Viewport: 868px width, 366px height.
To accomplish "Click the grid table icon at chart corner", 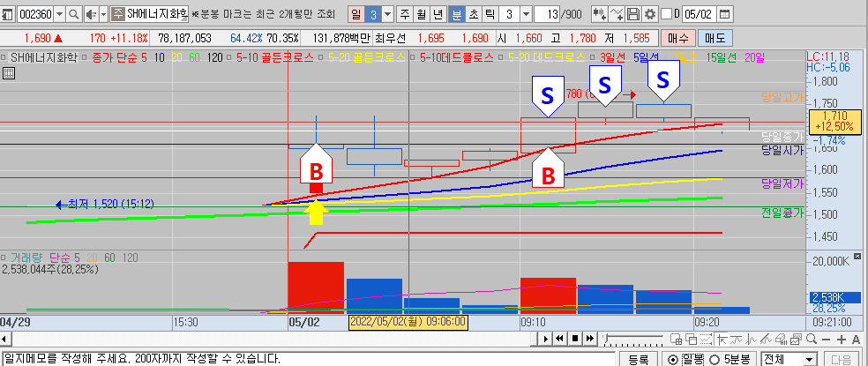I will 9,73.
